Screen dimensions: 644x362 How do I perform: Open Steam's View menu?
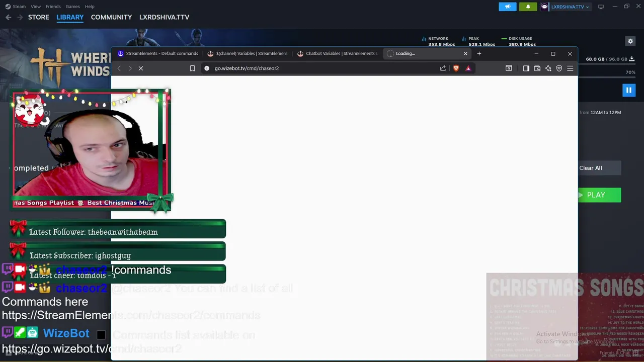[x=36, y=7]
